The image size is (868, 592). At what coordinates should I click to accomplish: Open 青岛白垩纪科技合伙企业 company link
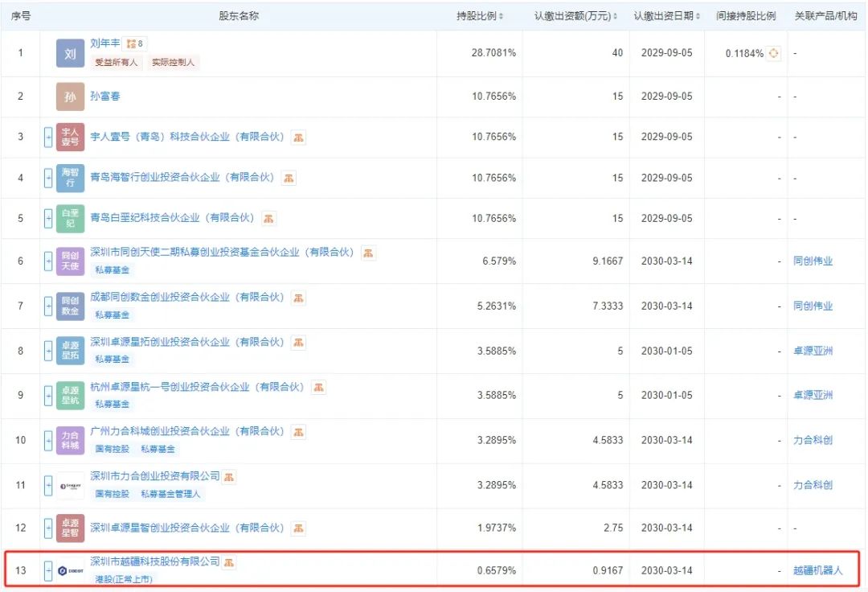click(172, 218)
